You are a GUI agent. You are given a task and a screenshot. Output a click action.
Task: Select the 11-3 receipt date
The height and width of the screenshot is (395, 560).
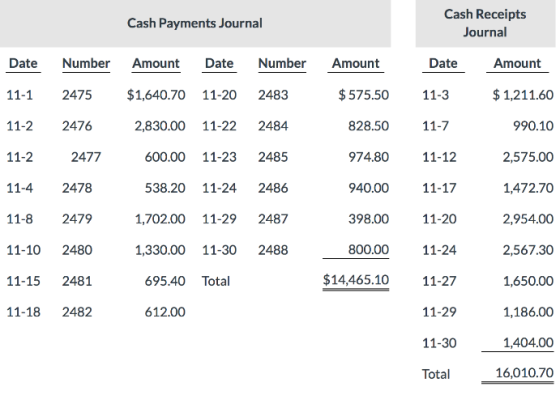coord(435,95)
